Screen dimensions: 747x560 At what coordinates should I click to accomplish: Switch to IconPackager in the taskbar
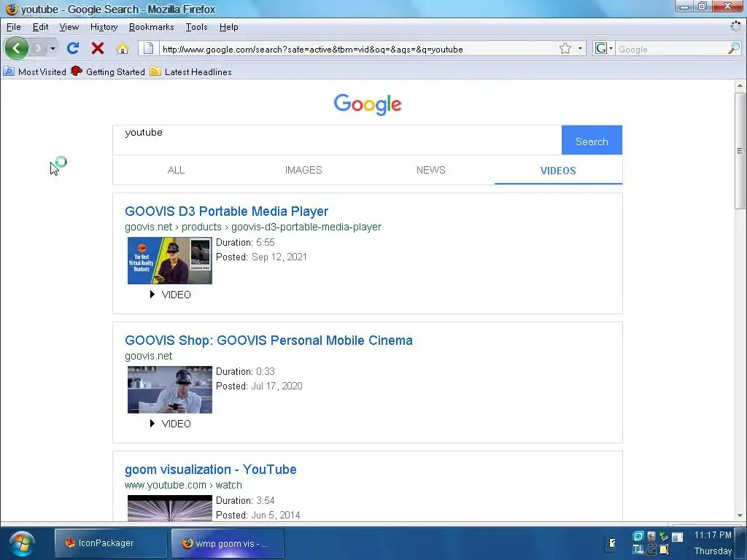(x=111, y=543)
